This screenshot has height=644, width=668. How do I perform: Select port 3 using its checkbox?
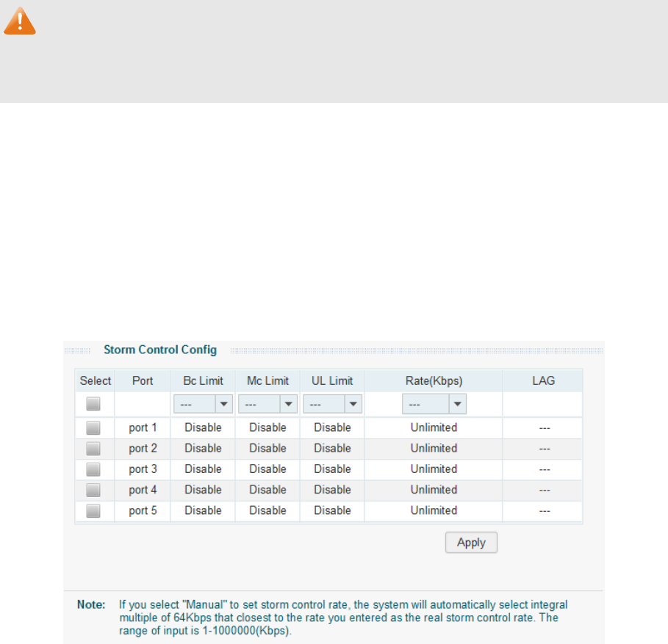[x=93, y=468]
